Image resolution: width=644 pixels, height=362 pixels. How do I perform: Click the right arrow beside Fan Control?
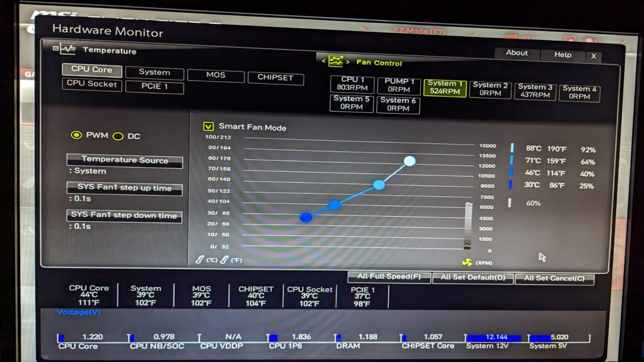click(348, 62)
